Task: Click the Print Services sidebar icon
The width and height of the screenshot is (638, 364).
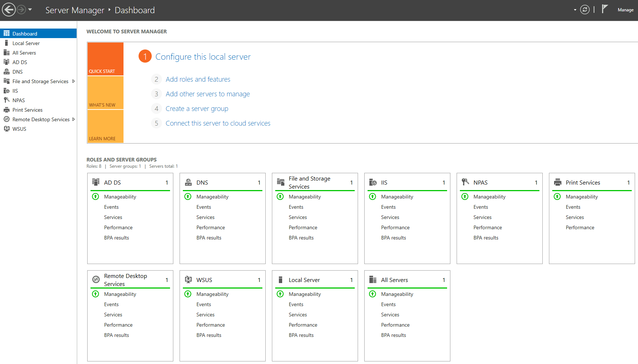Action: point(7,109)
